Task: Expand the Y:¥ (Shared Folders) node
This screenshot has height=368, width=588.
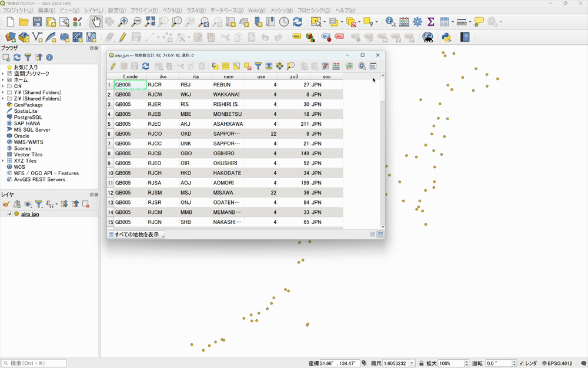Action: [3, 92]
